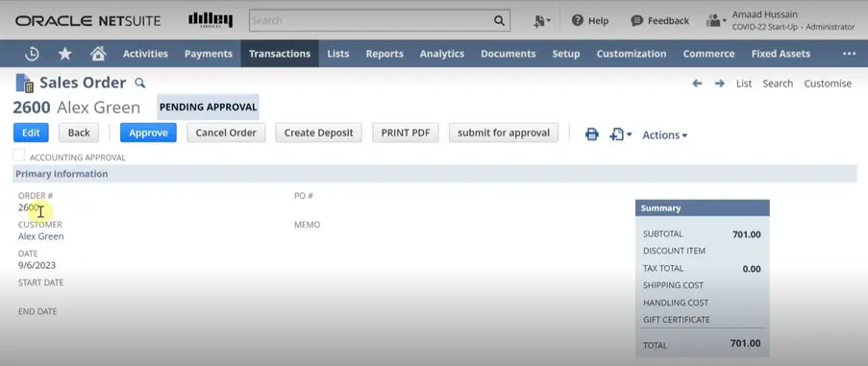
Task: Click the Feedback text label
Action: [x=668, y=21]
